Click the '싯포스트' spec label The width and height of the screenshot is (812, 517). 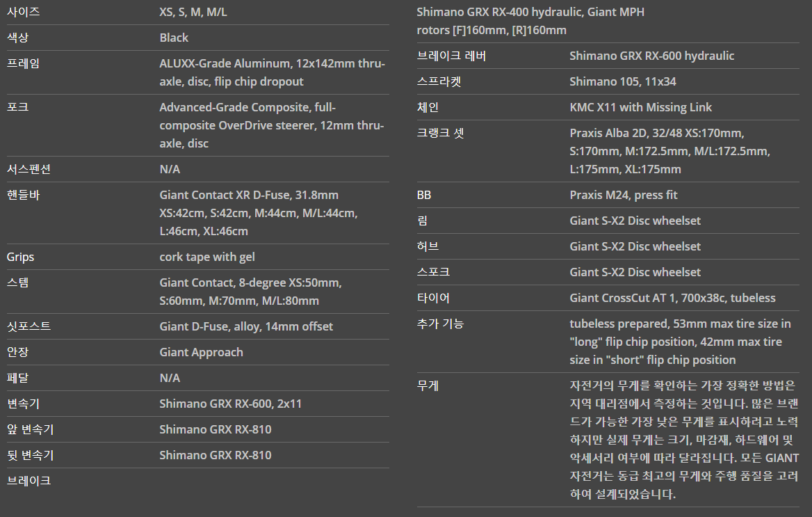[x=29, y=326]
